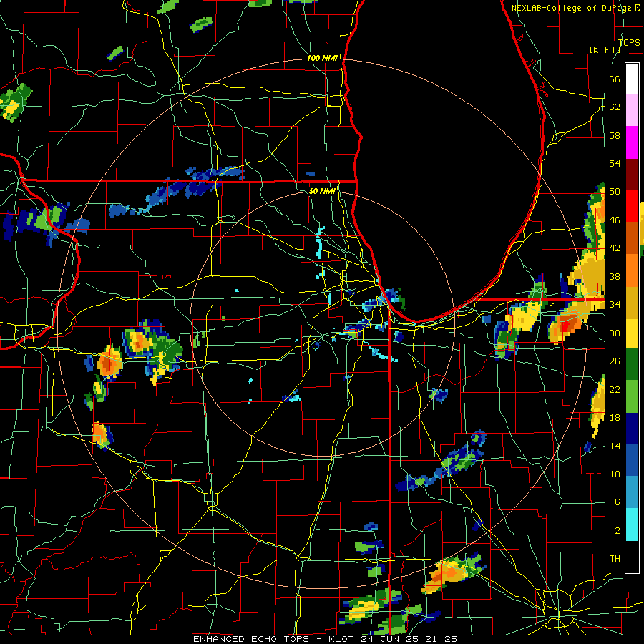Click legend value 34
This screenshot has height=644, width=644.
click(x=615, y=305)
